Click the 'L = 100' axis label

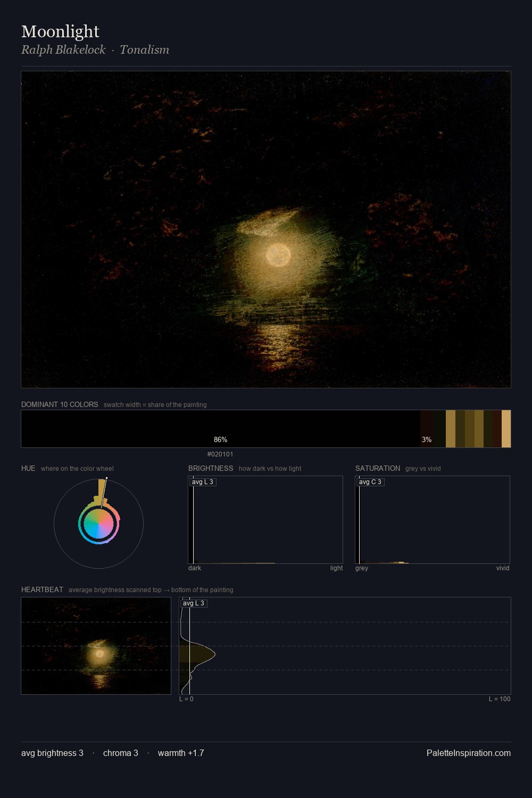click(x=500, y=699)
